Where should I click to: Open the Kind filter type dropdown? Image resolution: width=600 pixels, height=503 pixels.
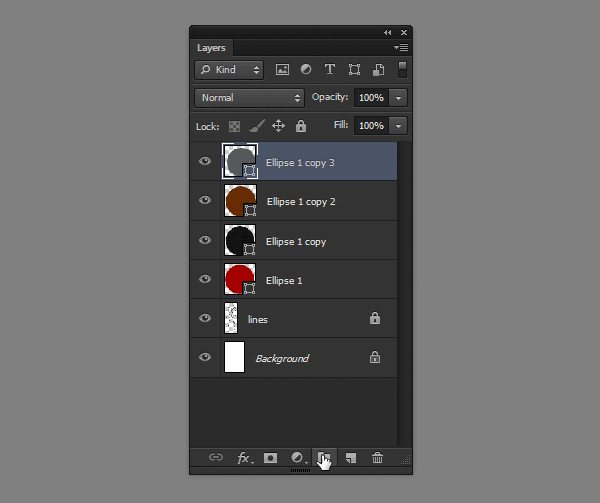point(230,70)
